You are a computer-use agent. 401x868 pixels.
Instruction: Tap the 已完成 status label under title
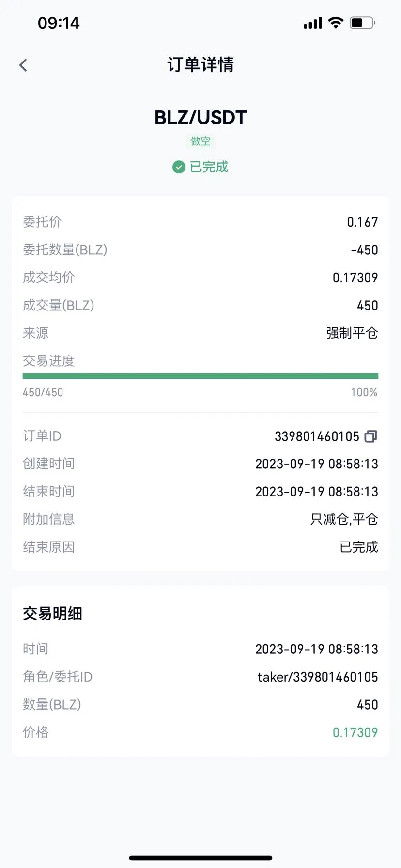pyautogui.click(x=209, y=167)
